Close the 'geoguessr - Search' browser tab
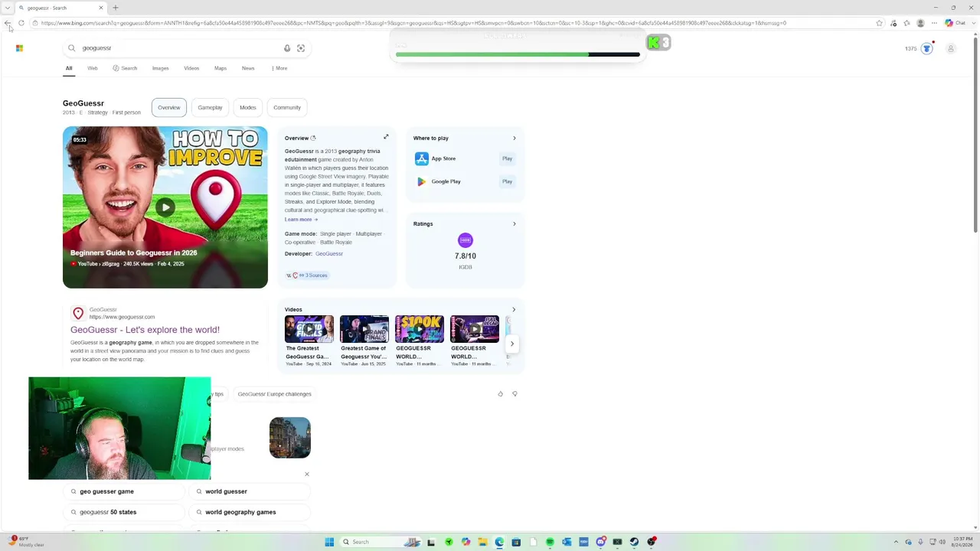 (101, 8)
